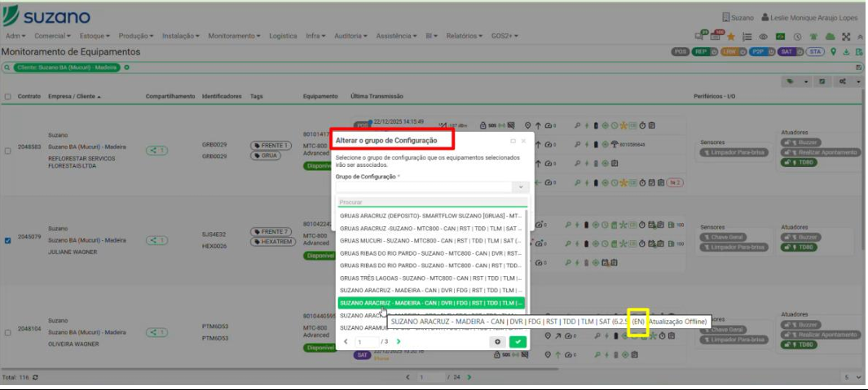Image resolution: width=868 pixels, height=390 pixels.
Task: Click the fullscreen expand icon in top bar
Action: (x=847, y=37)
